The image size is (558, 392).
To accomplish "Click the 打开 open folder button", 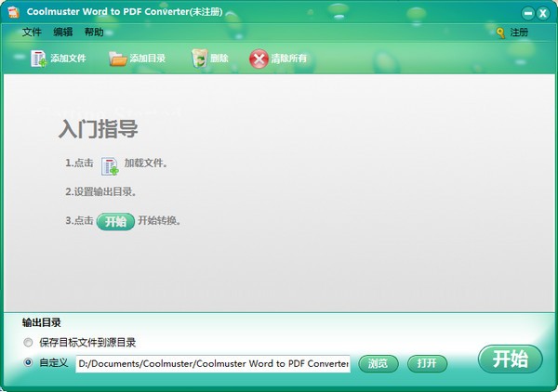I will coord(427,363).
